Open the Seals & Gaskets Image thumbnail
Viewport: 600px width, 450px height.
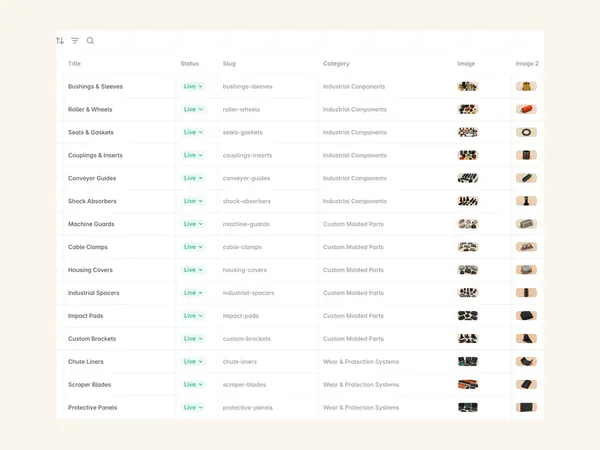(x=468, y=132)
